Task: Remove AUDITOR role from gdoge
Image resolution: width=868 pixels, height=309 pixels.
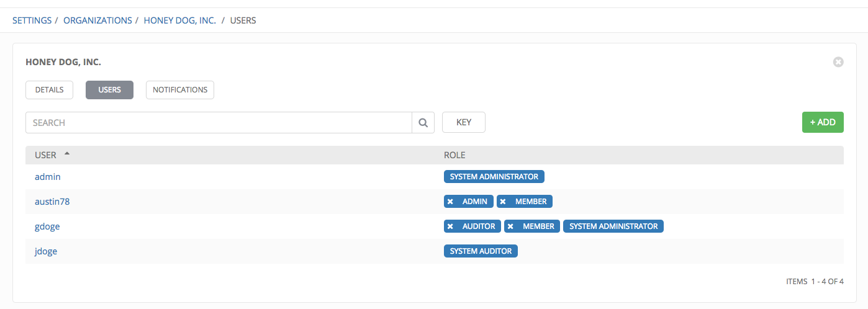Action: [x=450, y=226]
